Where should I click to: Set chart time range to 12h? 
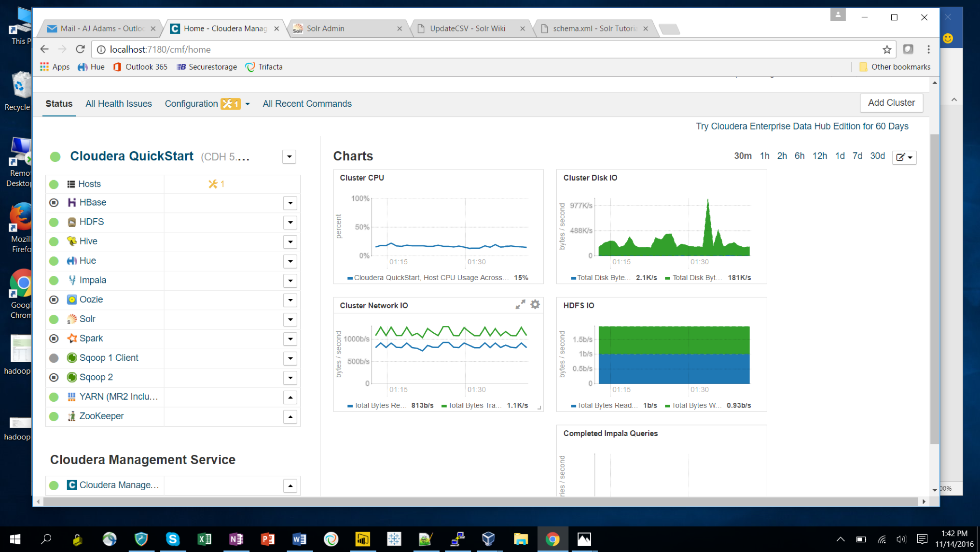819,156
